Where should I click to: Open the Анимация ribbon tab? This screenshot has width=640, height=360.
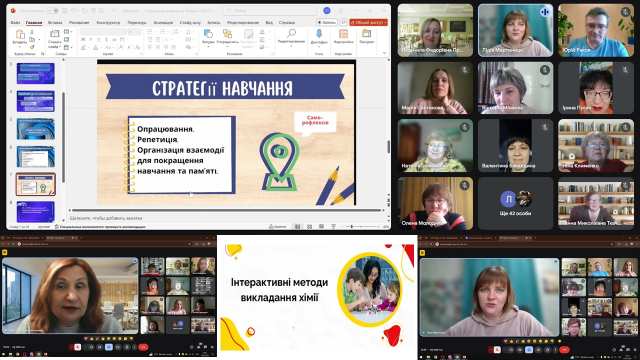[163, 22]
